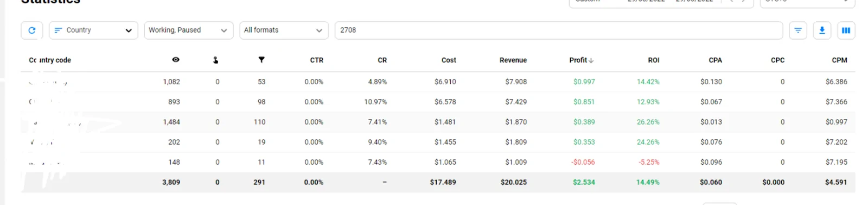Download the statistics report

822,30
